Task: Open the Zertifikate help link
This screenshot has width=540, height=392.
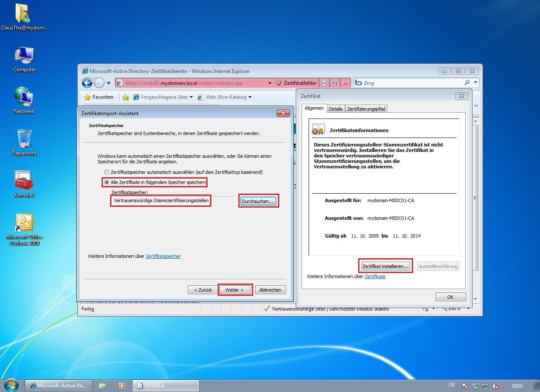Action: click(375, 276)
